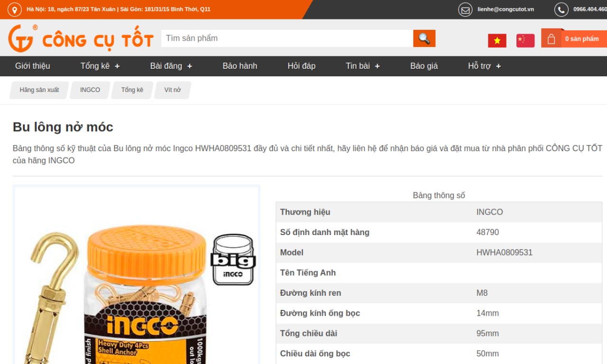Click the 95mm value cell
The height and width of the screenshot is (364, 607).
[x=488, y=334]
